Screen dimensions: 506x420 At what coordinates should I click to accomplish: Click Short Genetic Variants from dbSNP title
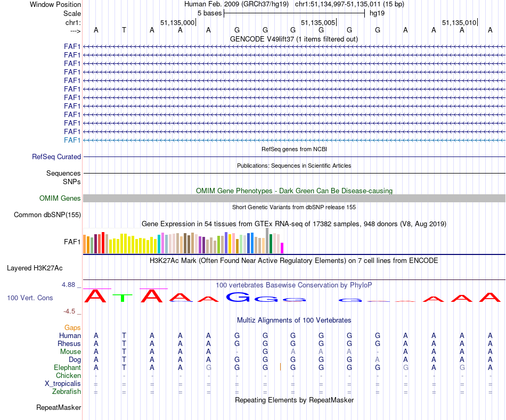(294, 207)
